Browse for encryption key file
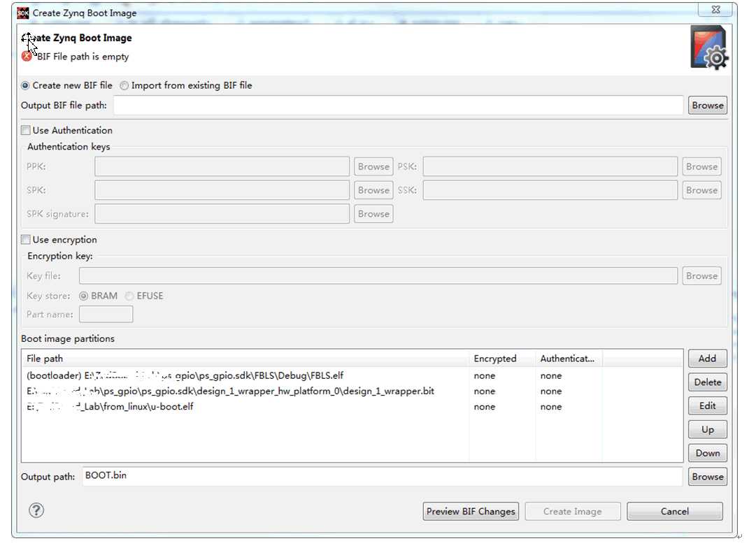 701,275
